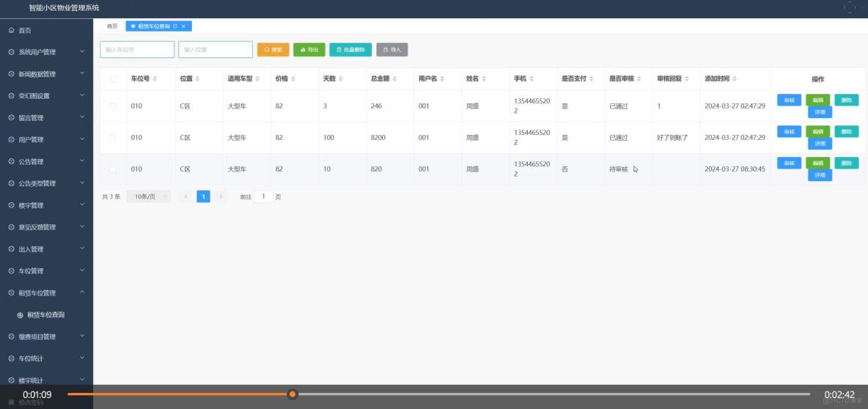Click the 好了到账了 reply cell
This screenshot has width=868, height=409.
tap(672, 138)
